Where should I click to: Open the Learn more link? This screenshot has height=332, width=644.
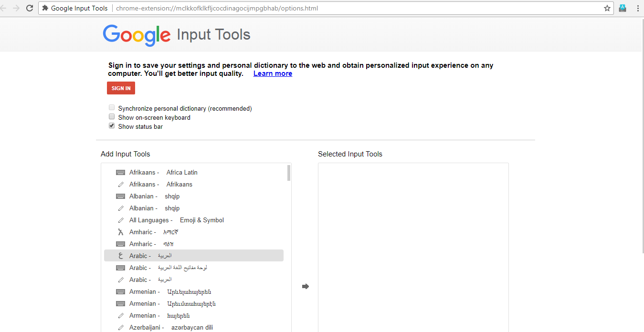pyautogui.click(x=273, y=73)
